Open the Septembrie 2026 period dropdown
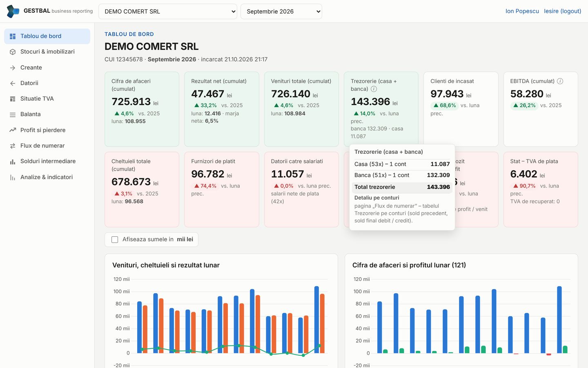Screen dimensions: 588x368 click(x=281, y=11)
